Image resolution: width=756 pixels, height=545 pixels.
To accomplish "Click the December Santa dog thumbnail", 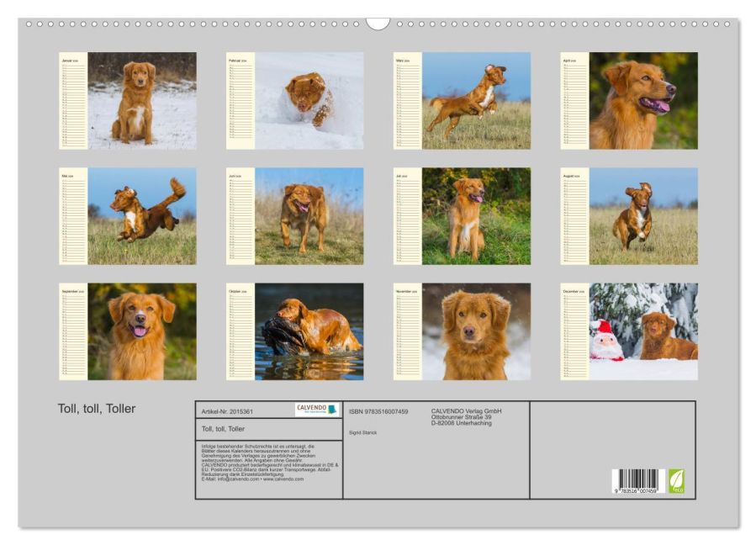I will 629,332.
